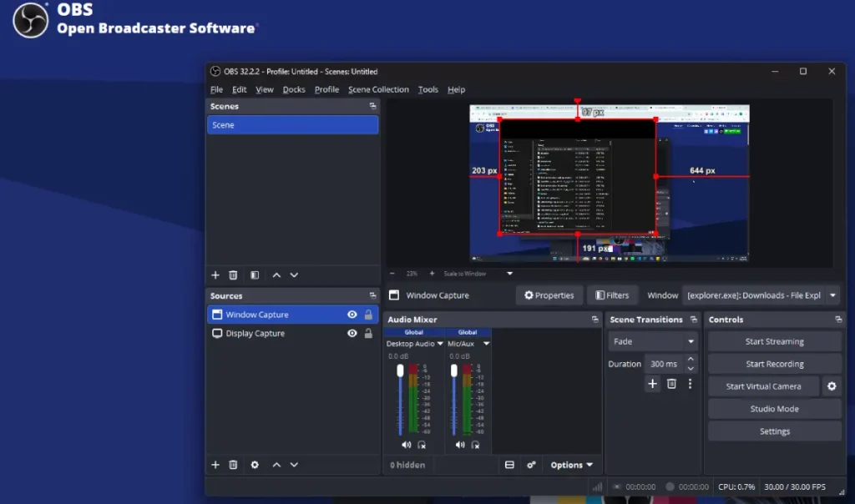Toggle the lock on Window Capture

coord(368,315)
